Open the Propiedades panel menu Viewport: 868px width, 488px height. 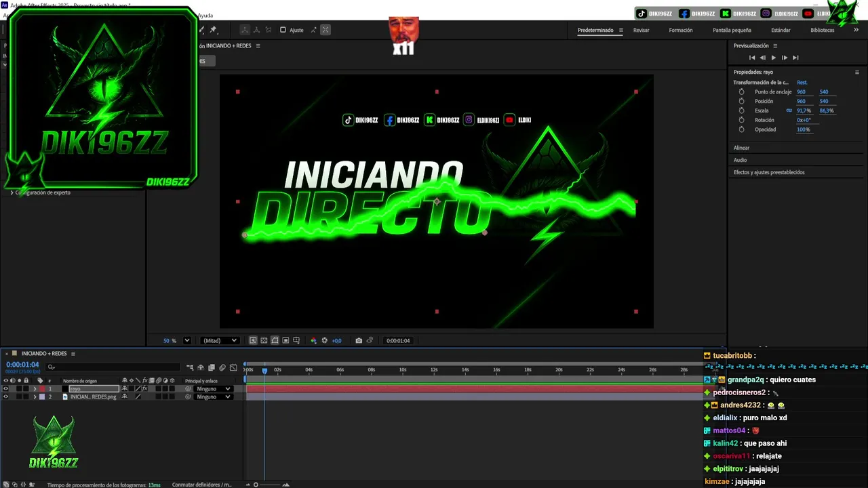tap(856, 72)
